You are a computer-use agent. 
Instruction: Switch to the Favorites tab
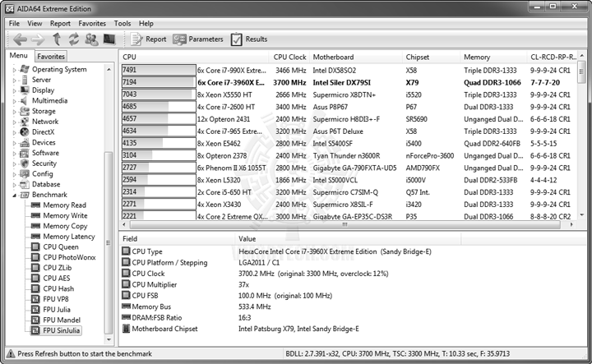click(51, 56)
